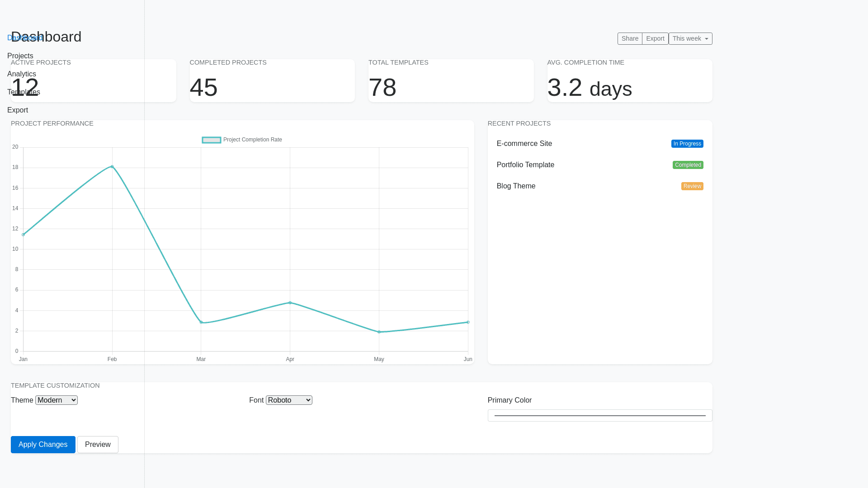Toggle the Project Completion Rate legend box
The image size is (868, 488).
212,140
